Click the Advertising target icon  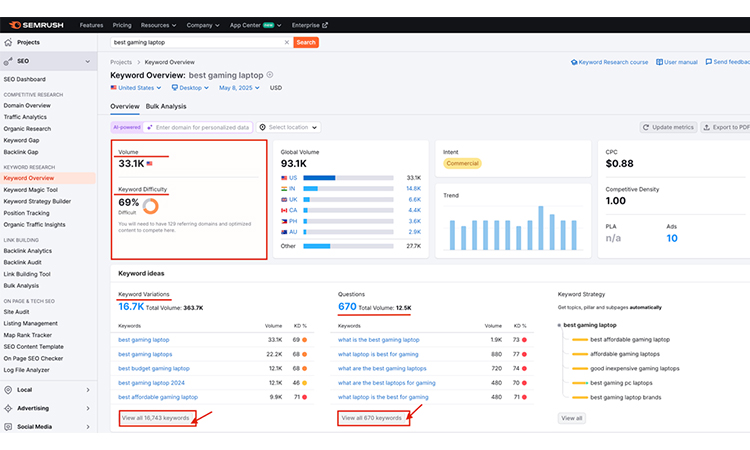pyautogui.click(x=8, y=408)
